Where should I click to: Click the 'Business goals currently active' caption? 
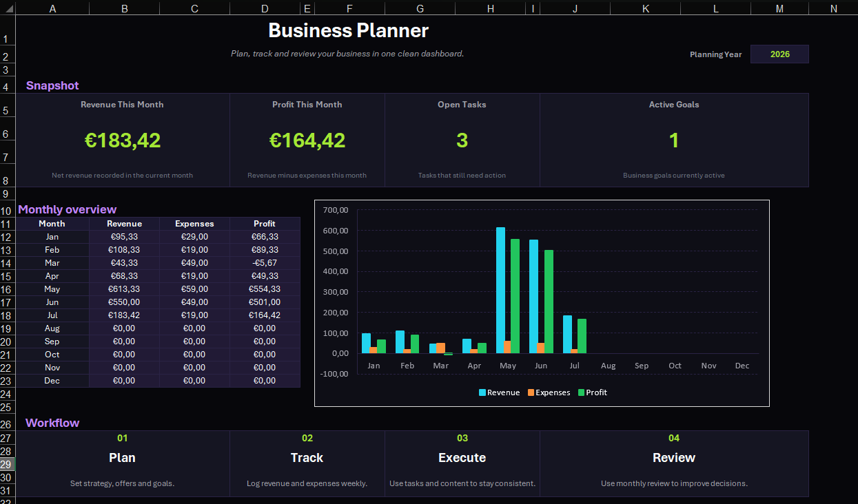point(674,176)
